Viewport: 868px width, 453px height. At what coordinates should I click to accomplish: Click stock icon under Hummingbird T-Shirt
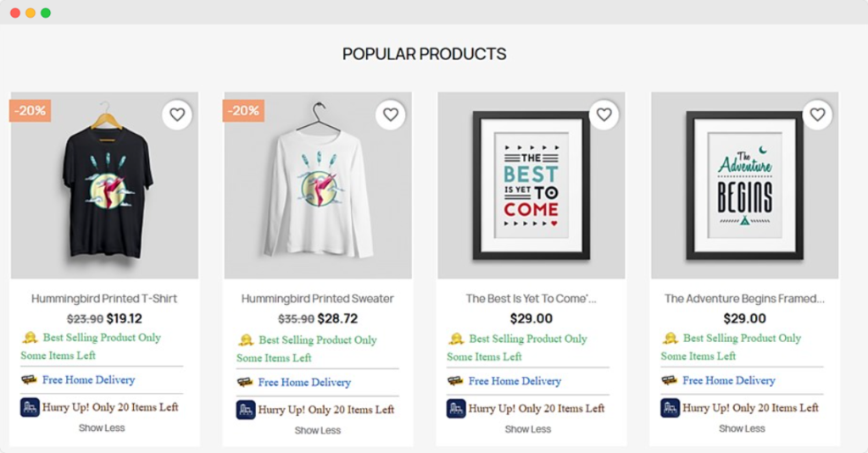pos(30,407)
